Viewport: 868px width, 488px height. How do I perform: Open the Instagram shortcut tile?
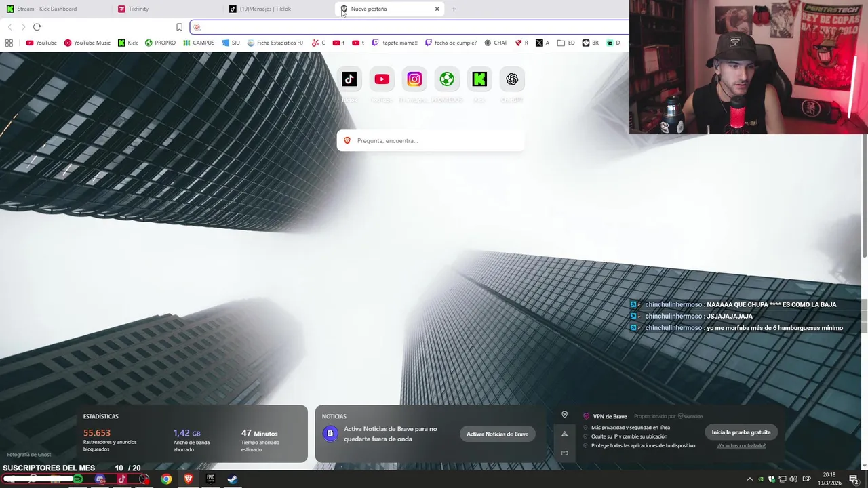[x=414, y=79]
